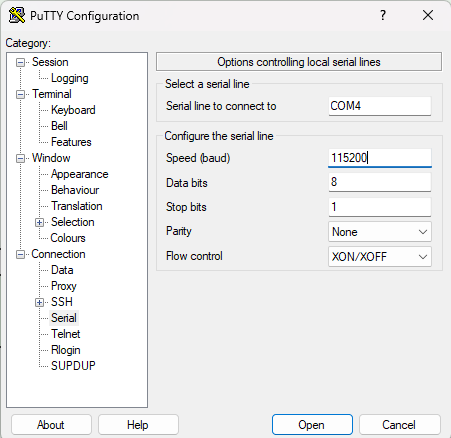
Task: Select the SSH category label
Action: [x=62, y=302]
